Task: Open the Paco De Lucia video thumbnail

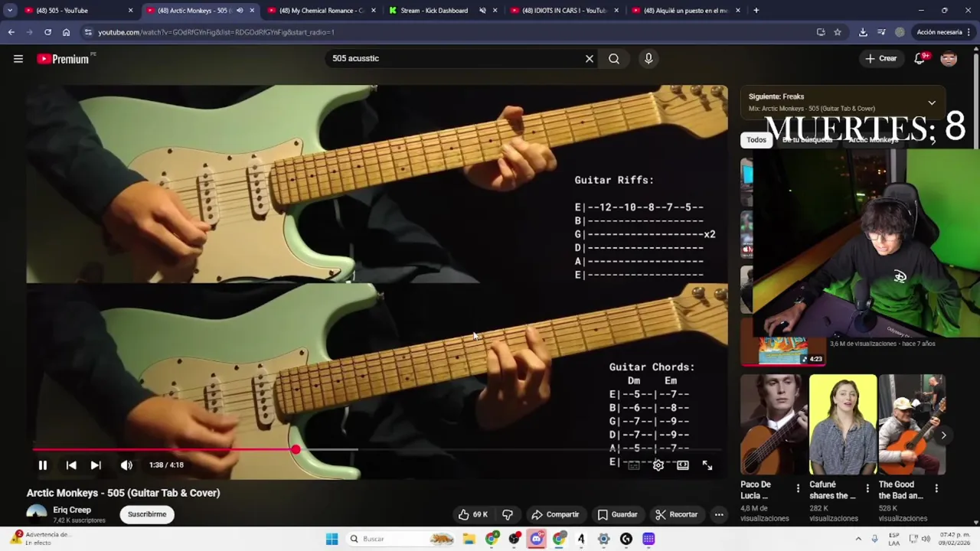Action: [773, 425]
